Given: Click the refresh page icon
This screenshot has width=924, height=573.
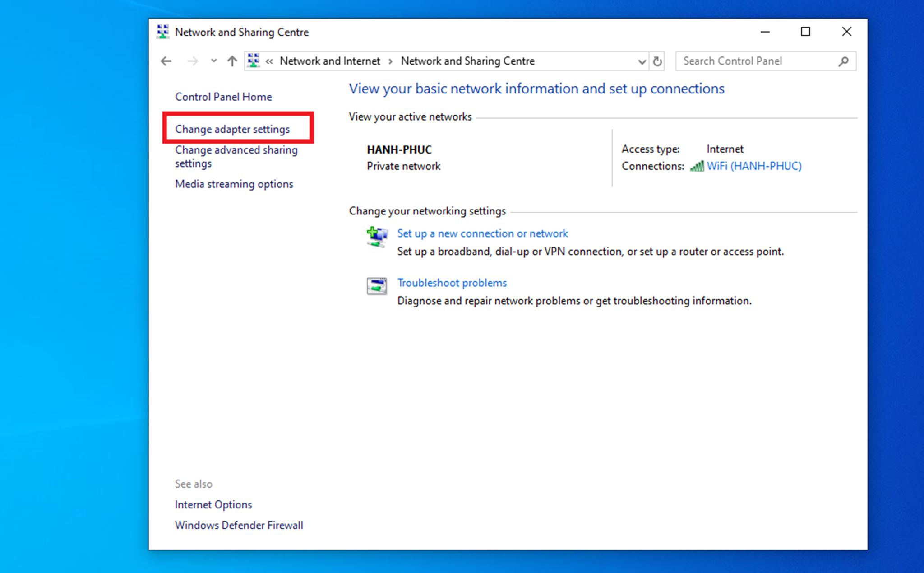Looking at the screenshot, I should (658, 60).
